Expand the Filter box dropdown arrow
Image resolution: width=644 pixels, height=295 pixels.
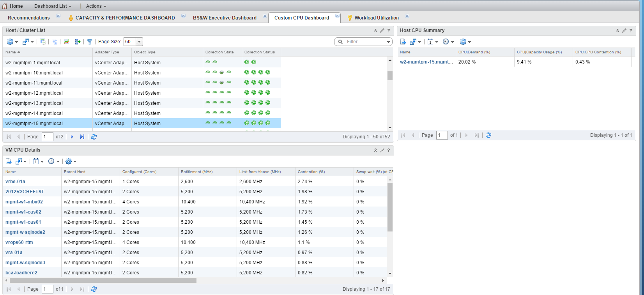coord(388,42)
